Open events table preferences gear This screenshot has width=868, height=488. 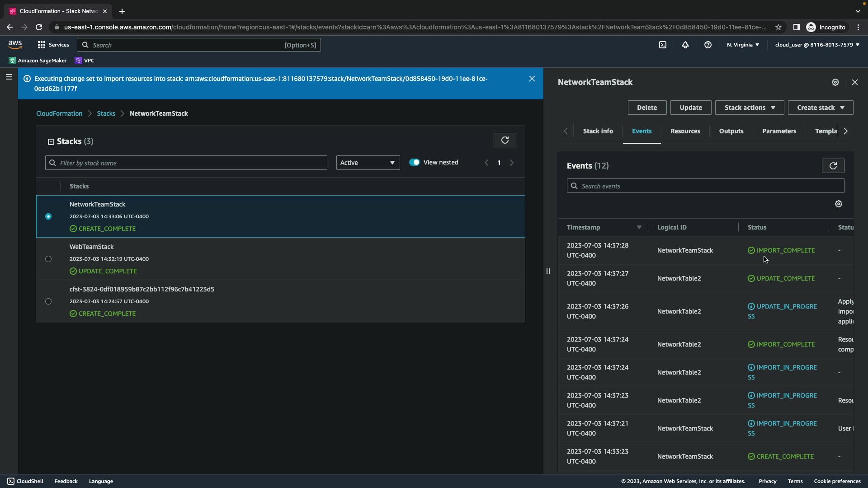tap(839, 204)
